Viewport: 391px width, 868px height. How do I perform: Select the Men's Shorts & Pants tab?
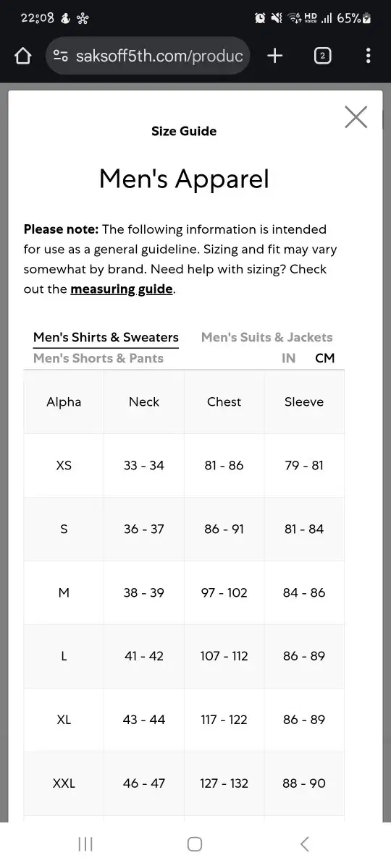tap(98, 358)
